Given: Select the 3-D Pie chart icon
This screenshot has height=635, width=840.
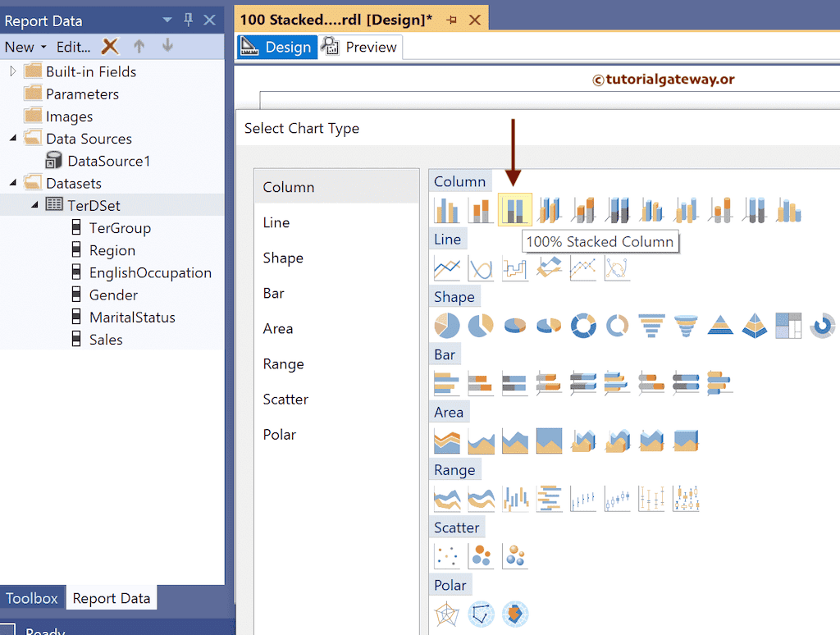Looking at the screenshot, I should click(515, 325).
